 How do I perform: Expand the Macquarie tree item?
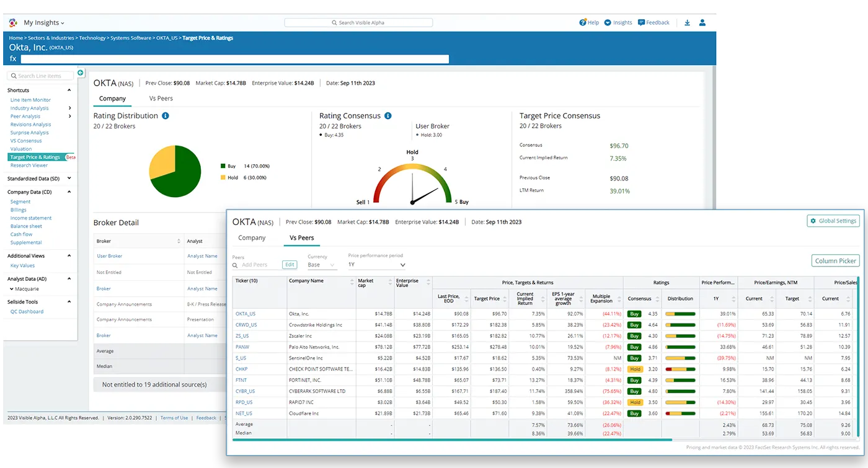(12, 289)
